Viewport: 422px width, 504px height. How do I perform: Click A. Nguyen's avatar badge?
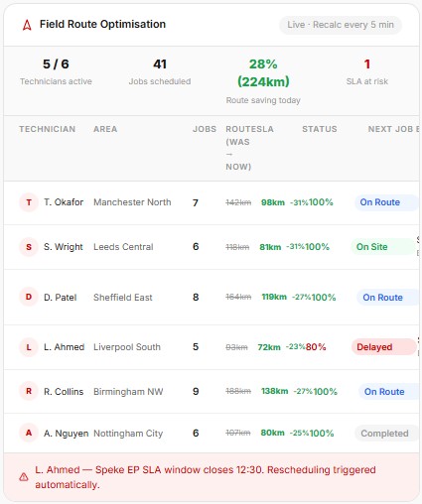click(29, 433)
